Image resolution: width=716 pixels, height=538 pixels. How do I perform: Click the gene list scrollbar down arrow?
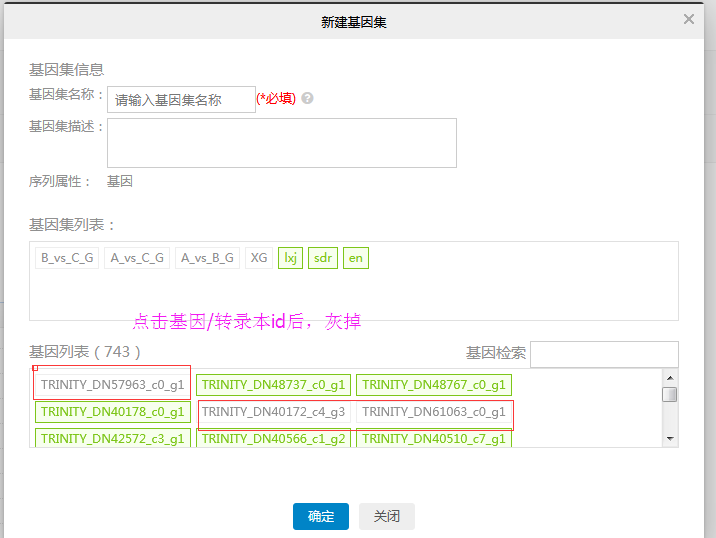(x=670, y=438)
